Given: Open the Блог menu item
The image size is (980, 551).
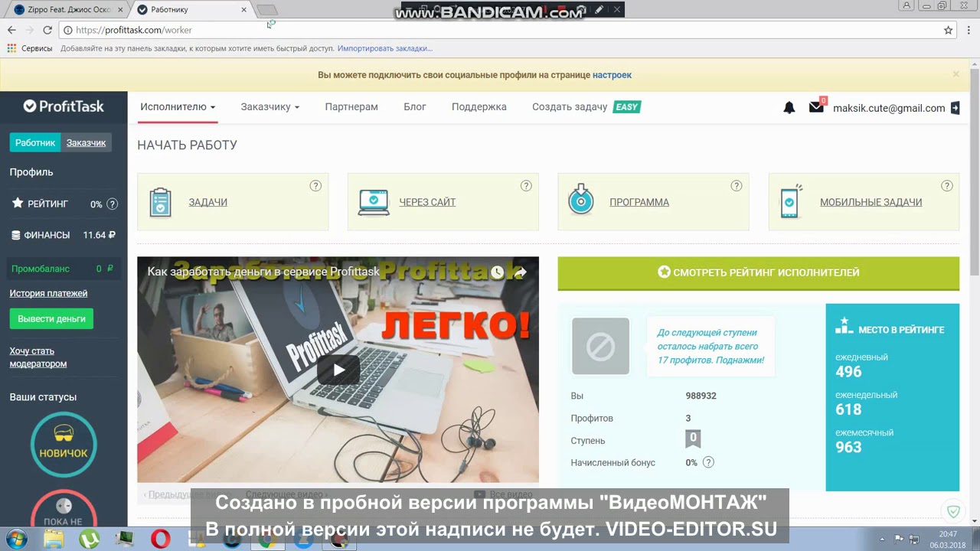Looking at the screenshot, I should tap(415, 107).
